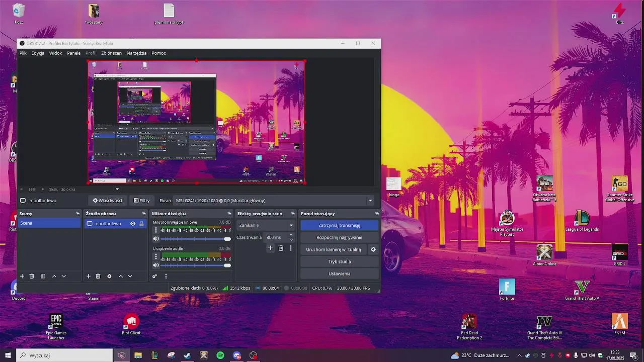Image resolution: width=644 pixels, height=362 pixels.
Task: Open the Pomoc menu
Action: coord(158,53)
